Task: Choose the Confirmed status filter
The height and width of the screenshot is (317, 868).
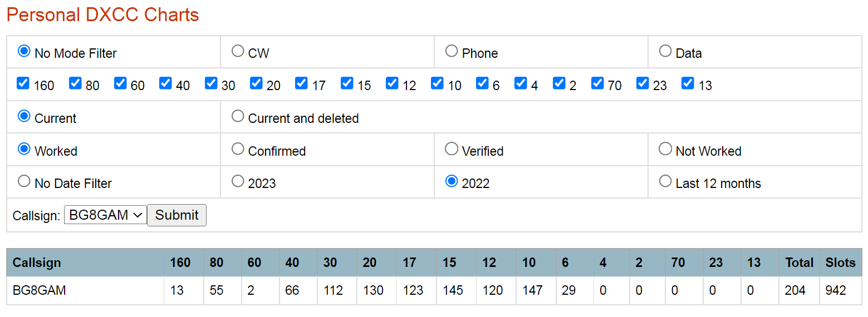Action: 238,149
